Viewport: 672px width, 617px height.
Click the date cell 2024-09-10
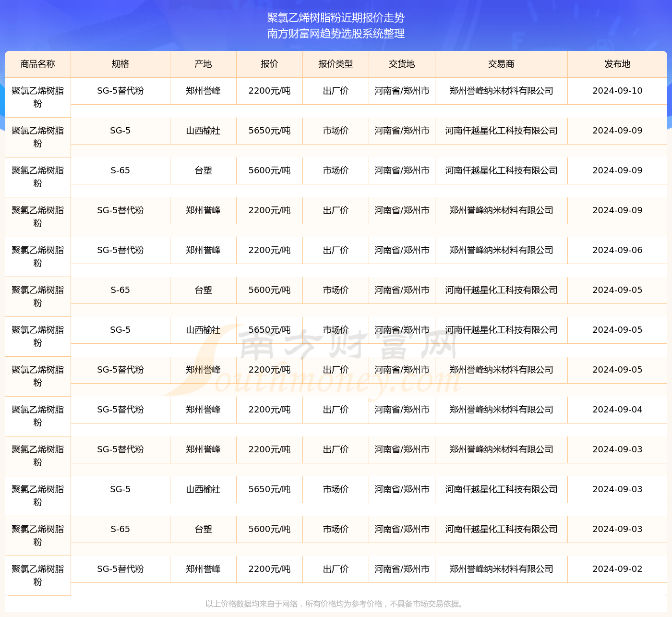pos(617,91)
